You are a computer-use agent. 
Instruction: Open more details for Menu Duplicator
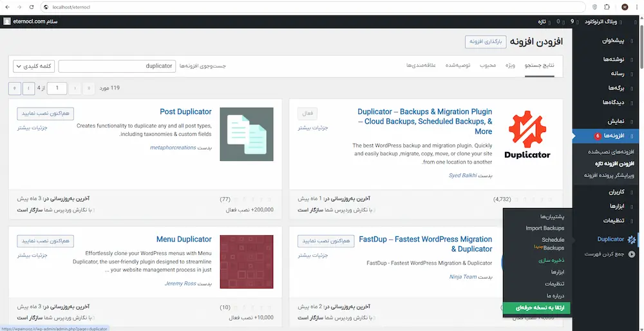click(32, 256)
